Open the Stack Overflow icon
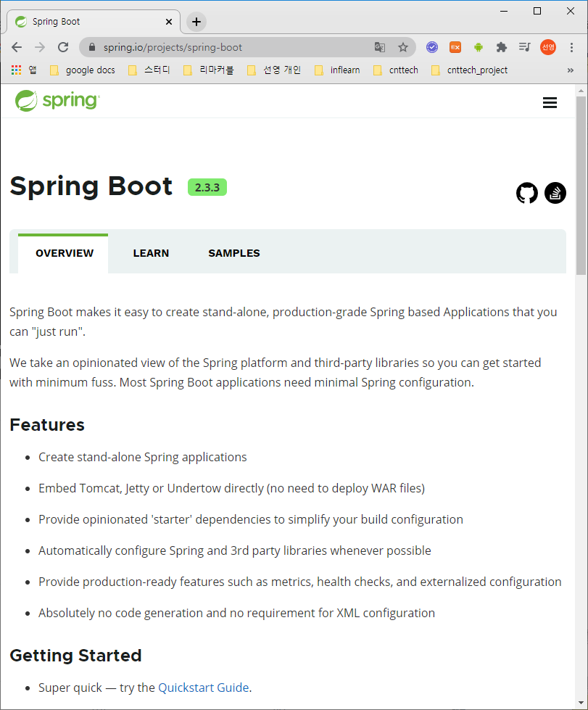 [x=555, y=194]
